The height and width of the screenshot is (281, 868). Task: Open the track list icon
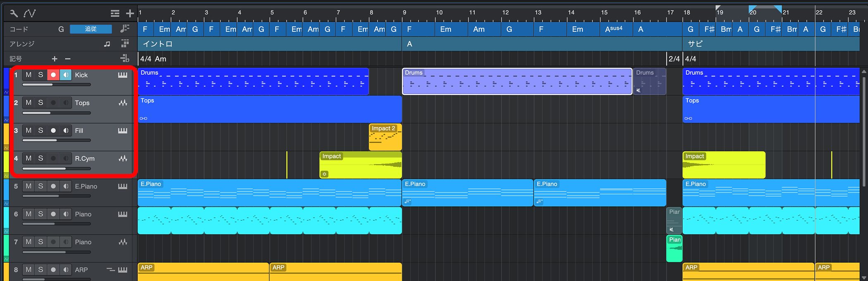tap(115, 14)
